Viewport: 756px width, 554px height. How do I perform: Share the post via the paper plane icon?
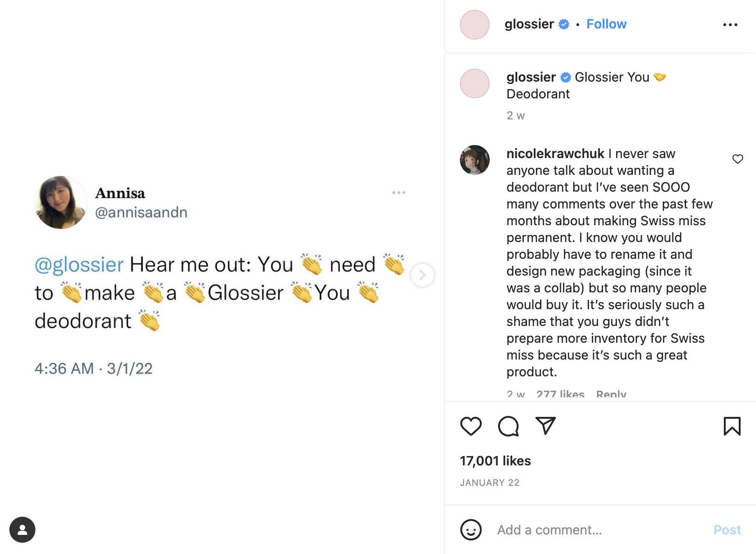click(545, 426)
